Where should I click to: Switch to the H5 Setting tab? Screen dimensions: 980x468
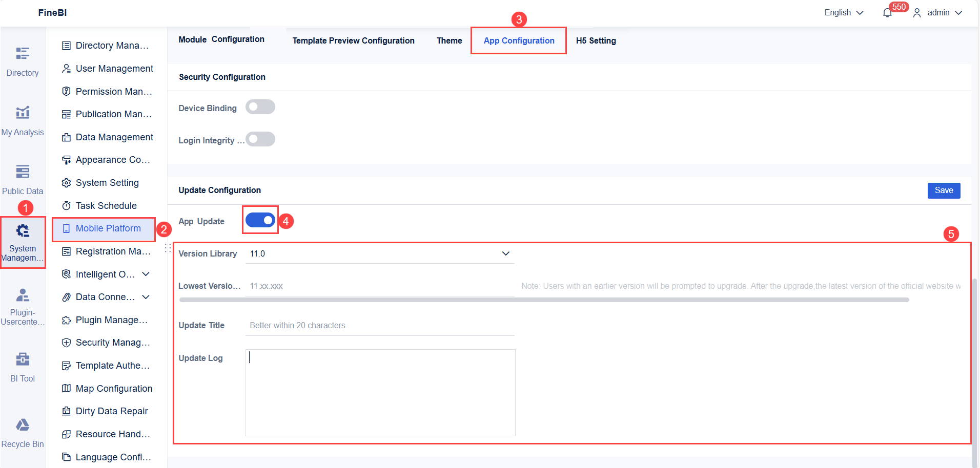pyautogui.click(x=596, y=40)
